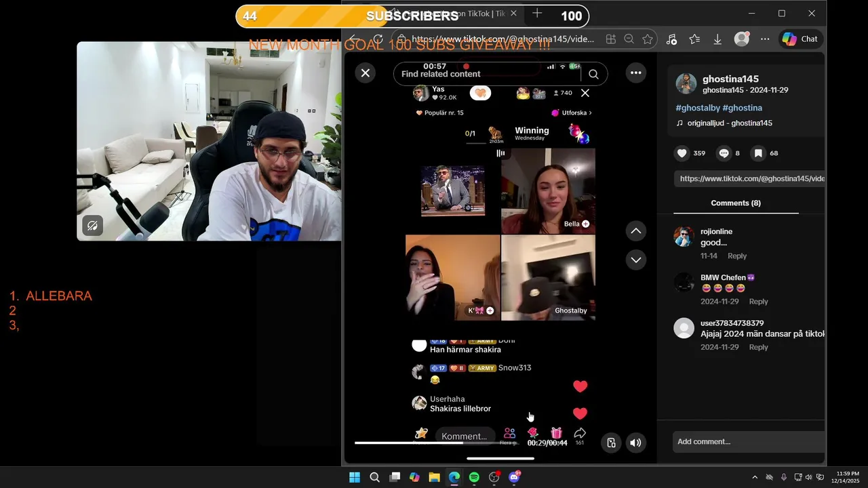Image resolution: width=868 pixels, height=488 pixels.
Task: Open comments via speech bubble icon 8
Action: click(724, 153)
